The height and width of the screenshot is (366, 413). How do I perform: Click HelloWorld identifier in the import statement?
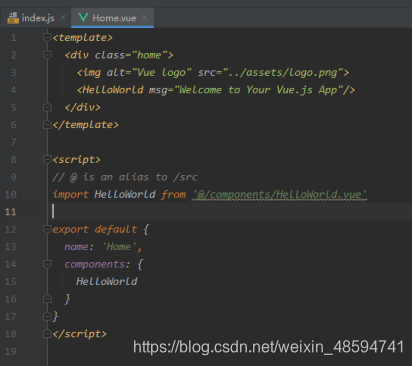[125, 194]
